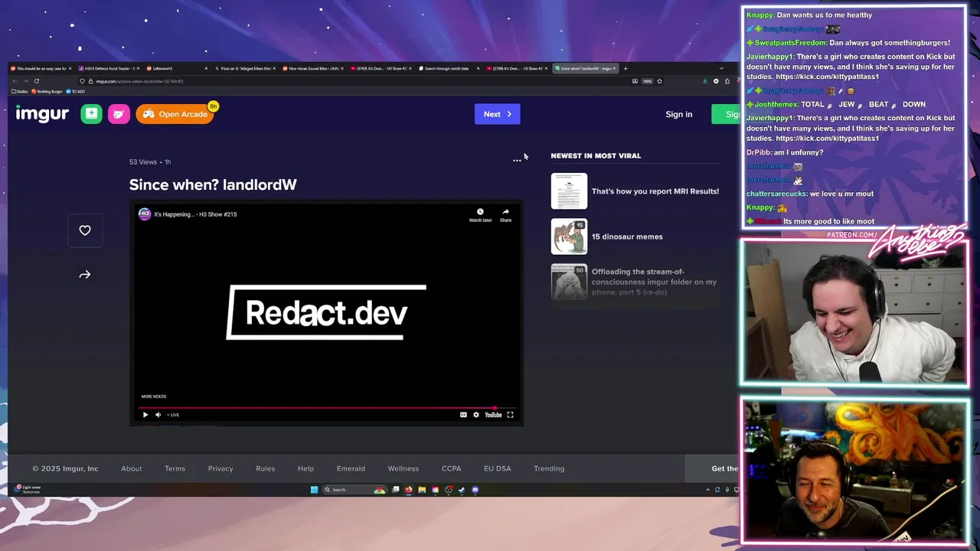Open File Explorer from the taskbar
This screenshot has height=551, width=980.
[422, 490]
